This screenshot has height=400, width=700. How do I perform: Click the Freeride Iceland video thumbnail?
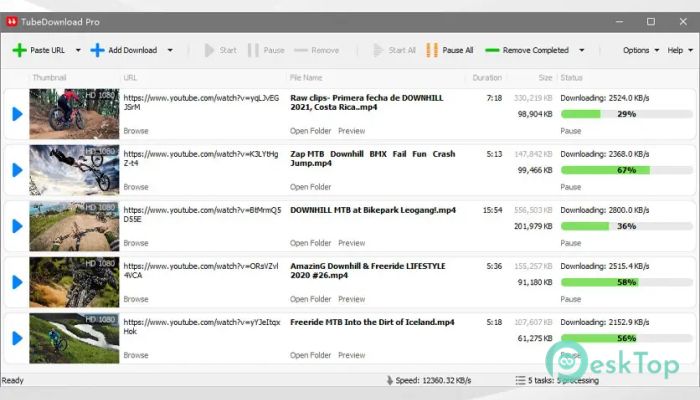pyautogui.click(x=74, y=338)
